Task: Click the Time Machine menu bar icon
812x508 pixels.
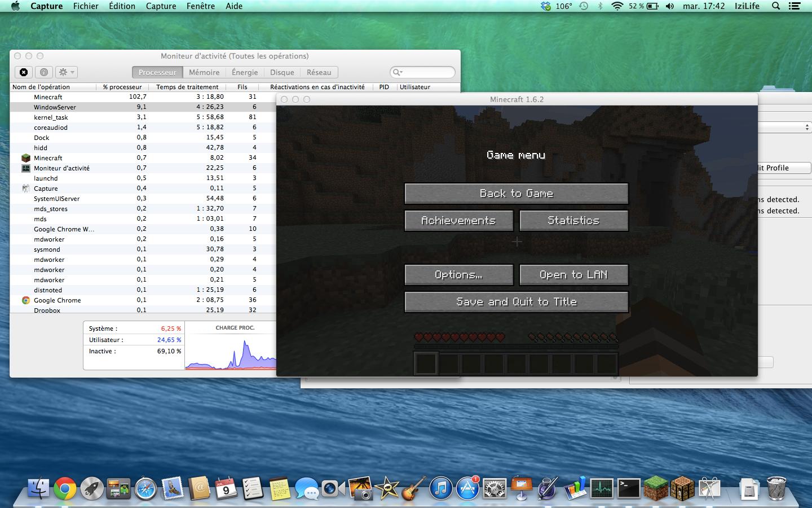Action: [584, 6]
